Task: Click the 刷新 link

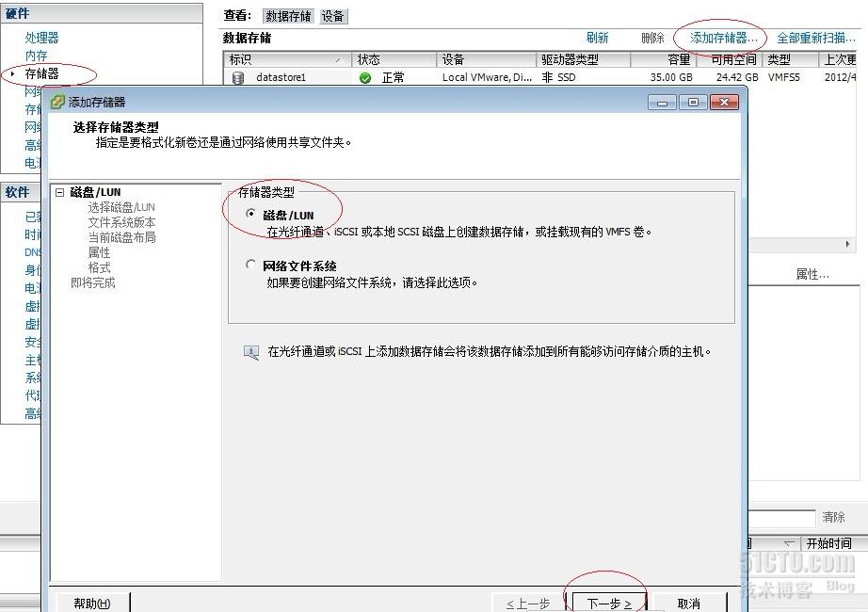Action: pyautogui.click(x=597, y=38)
